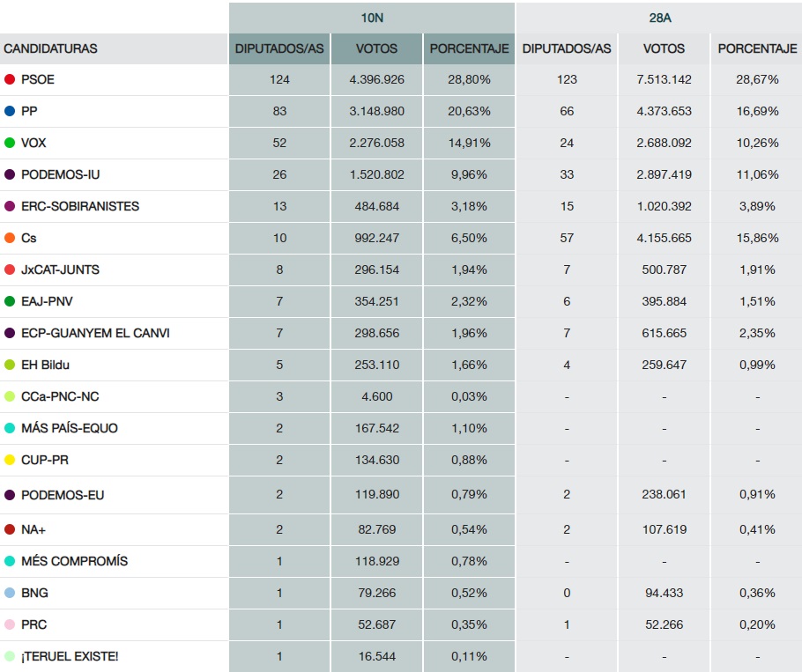Click the blue dot beside PP
This screenshot has width=802, height=672.
point(10,111)
